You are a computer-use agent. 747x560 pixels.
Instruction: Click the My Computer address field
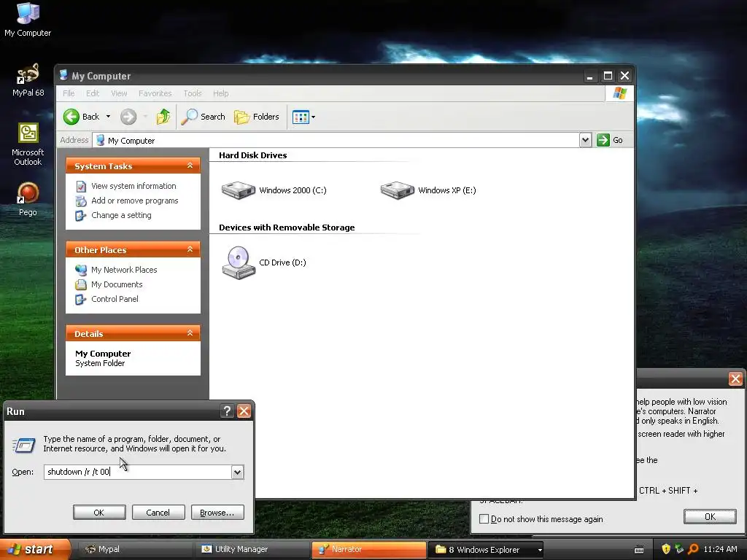pos(336,141)
